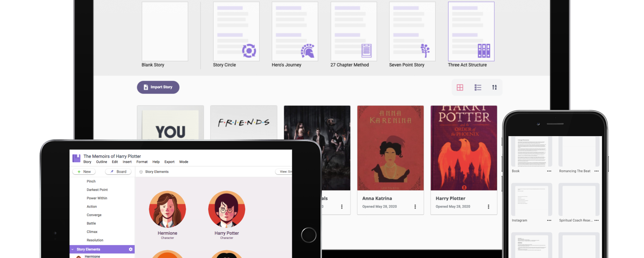Screen dimensions: 644x258
Task: Open the View dropdown in Story Elements
Action: (284, 172)
